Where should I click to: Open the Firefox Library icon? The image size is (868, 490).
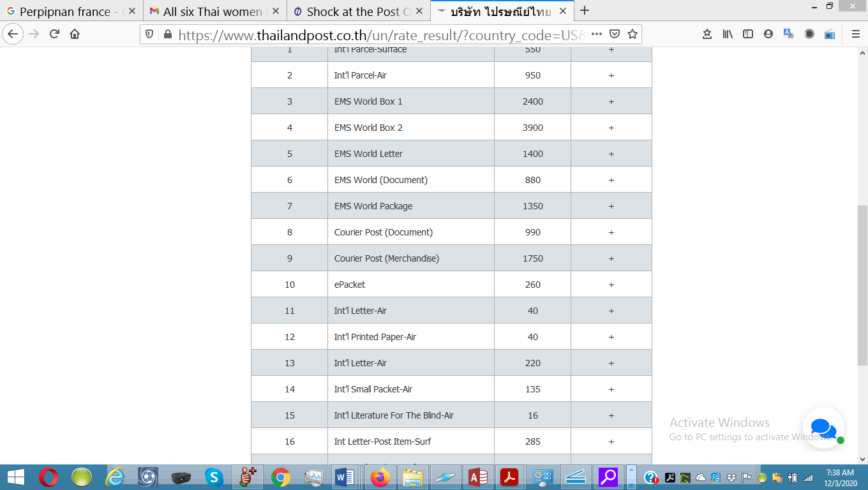pos(728,34)
